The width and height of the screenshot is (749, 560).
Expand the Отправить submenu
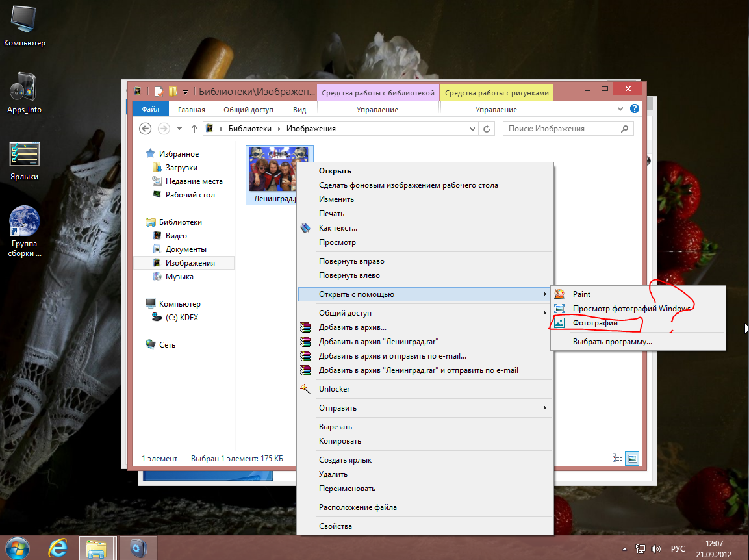point(544,407)
